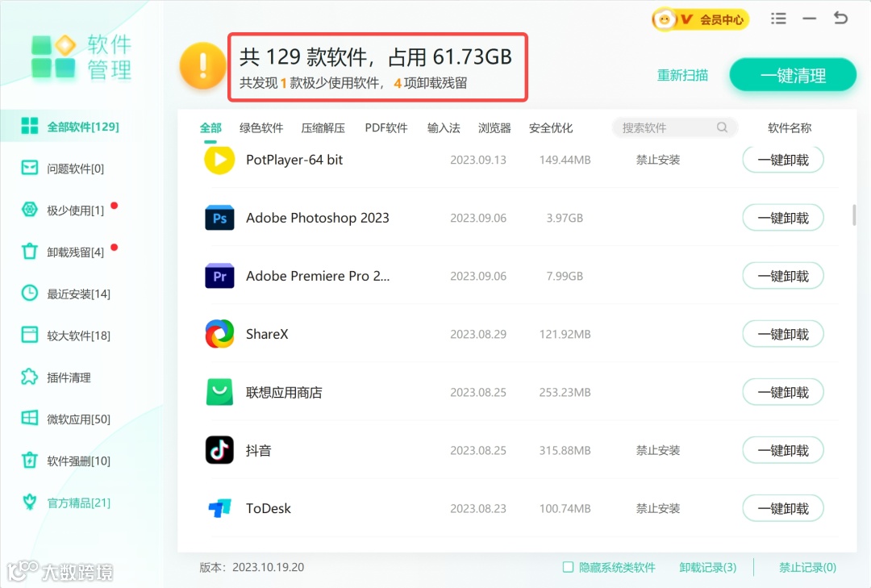Open 问题软件[0] sidebar label
The width and height of the screenshot is (871, 588).
point(75,169)
